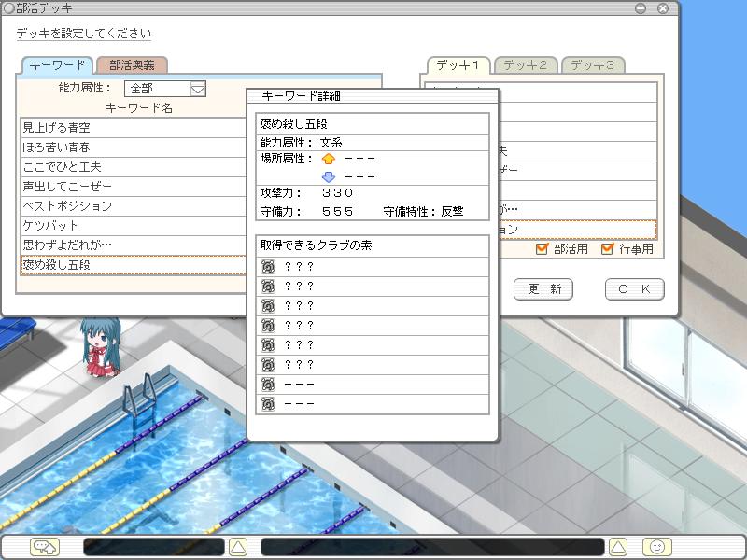
Task: Click the orange up-arrow location attribute icon
Action: coord(329,159)
